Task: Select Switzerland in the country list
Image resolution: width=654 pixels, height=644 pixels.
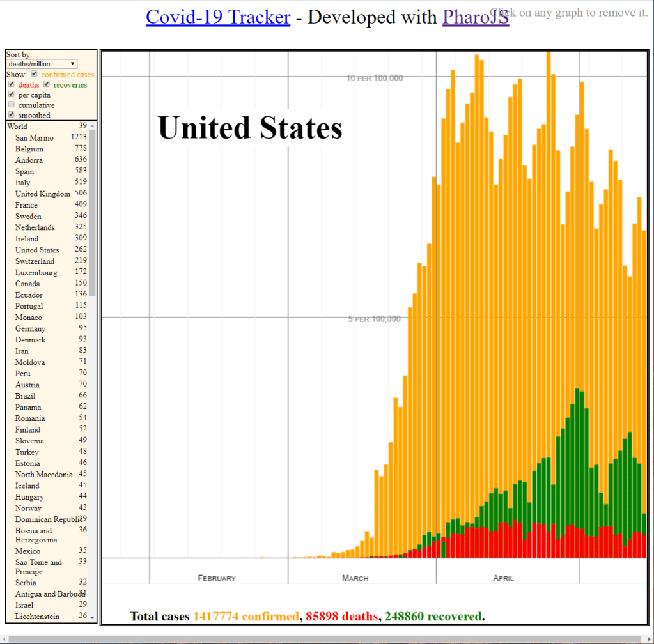Action: click(35, 261)
